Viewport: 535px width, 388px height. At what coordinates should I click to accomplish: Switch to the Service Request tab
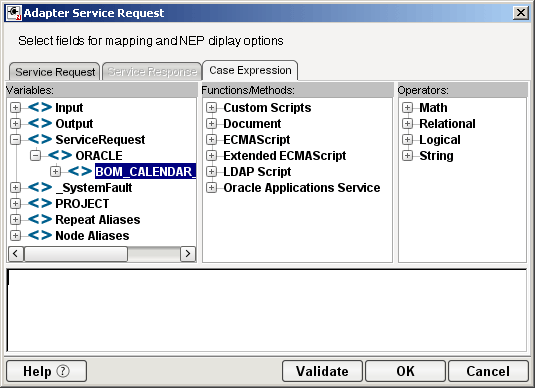55,72
